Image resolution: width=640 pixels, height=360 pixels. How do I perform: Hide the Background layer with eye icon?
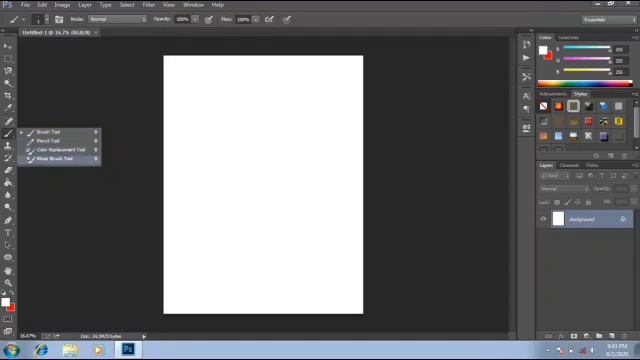543,219
